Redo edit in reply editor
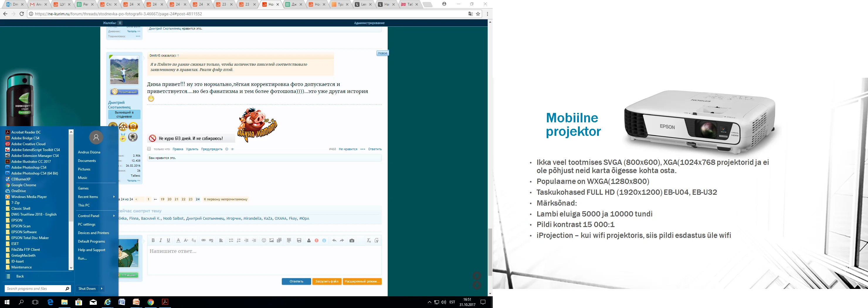 point(342,240)
